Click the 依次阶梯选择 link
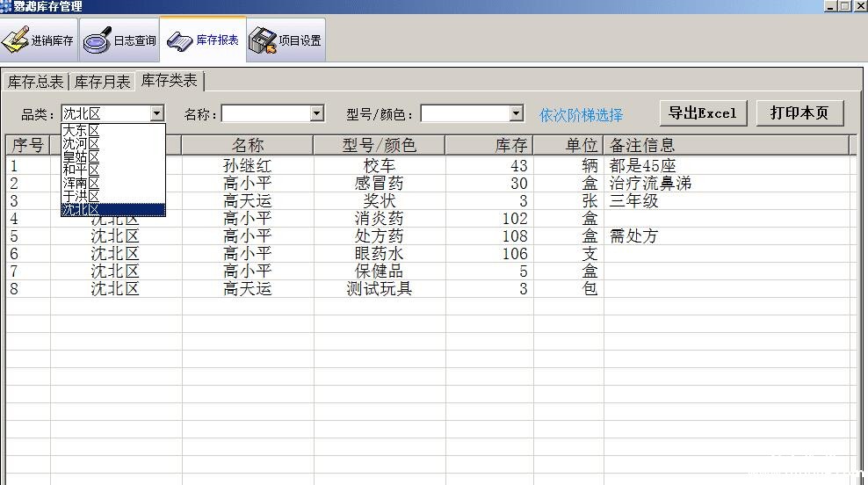This screenshot has height=485, width=868. pos(582,115)
